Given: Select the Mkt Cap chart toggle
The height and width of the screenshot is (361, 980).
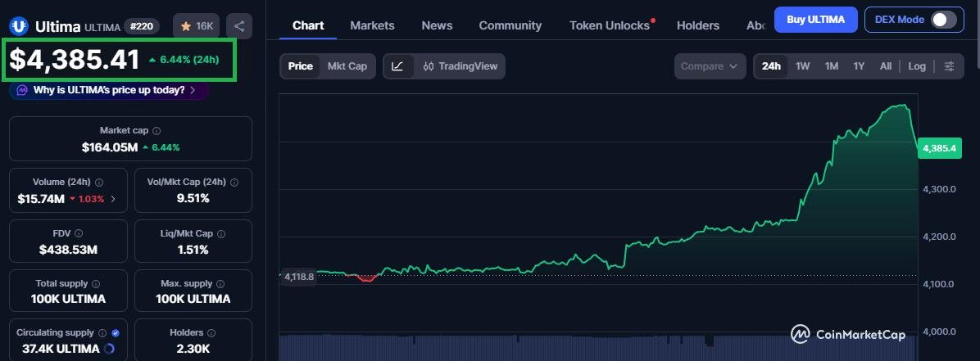Looking at the screenshot, I should coord(347,66).
